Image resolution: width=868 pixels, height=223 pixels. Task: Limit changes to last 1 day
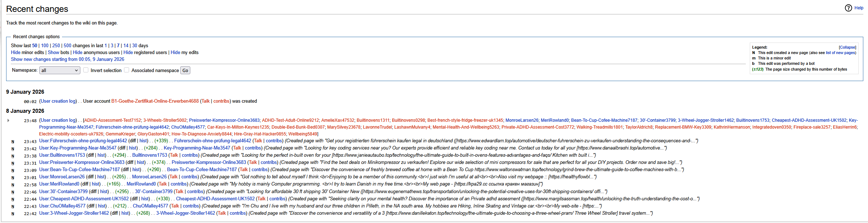pyautogui.click(x=106, y=46)
